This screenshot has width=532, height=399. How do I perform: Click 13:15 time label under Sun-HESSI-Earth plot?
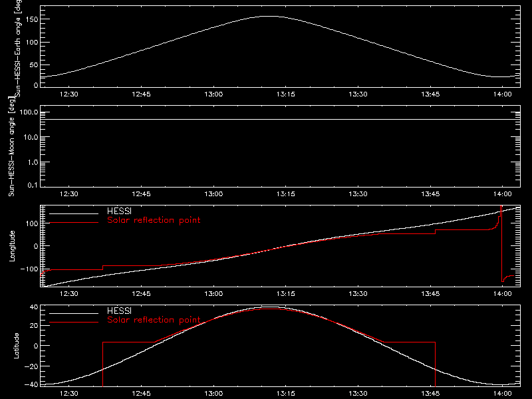[286, 94]
